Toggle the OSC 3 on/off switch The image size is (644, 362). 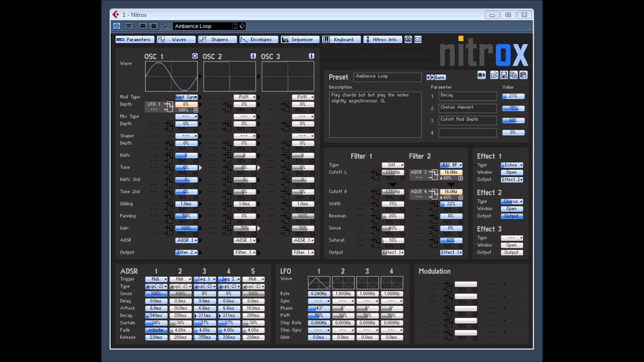(311, 56)
